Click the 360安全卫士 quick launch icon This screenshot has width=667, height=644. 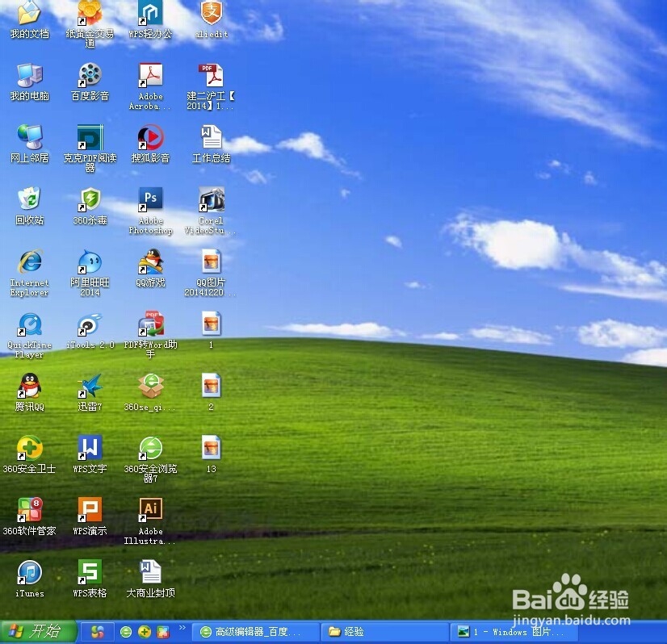(145, 632)
